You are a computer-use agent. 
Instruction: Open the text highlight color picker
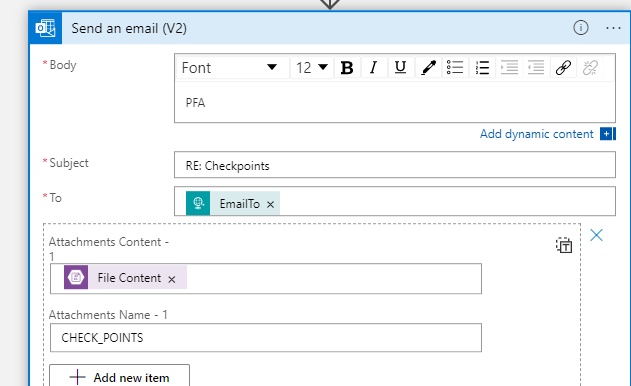pos(428,67)
